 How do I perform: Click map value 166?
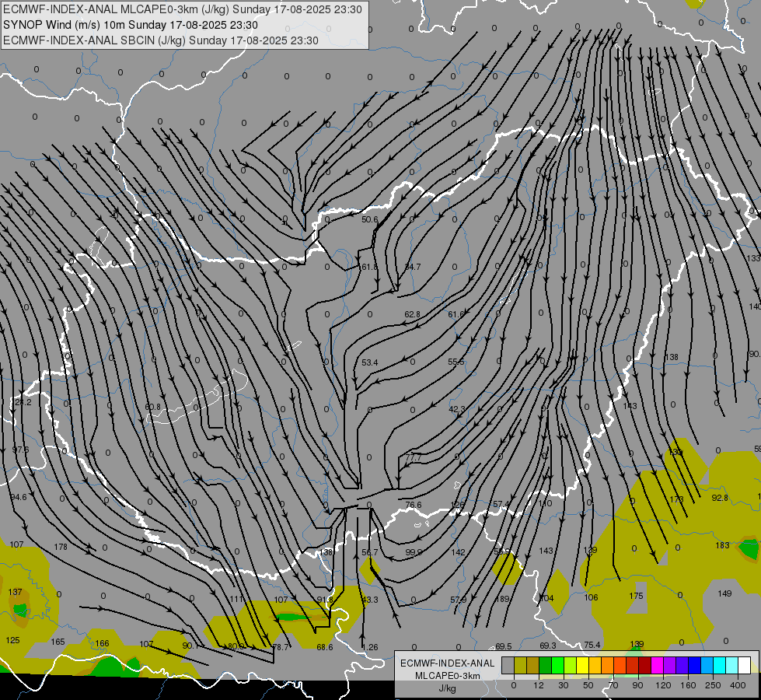102,643
